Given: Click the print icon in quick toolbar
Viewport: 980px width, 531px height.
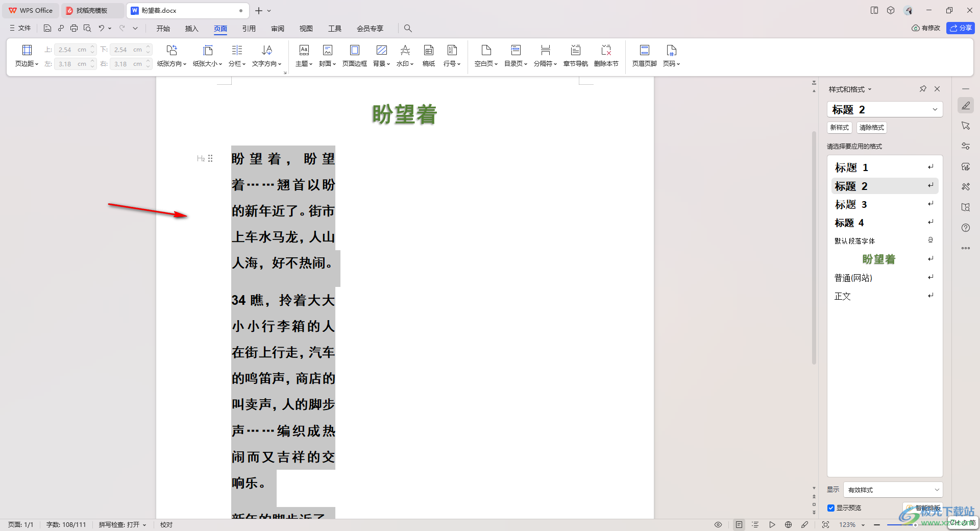Looking at the screenshot, I should 74,28.
